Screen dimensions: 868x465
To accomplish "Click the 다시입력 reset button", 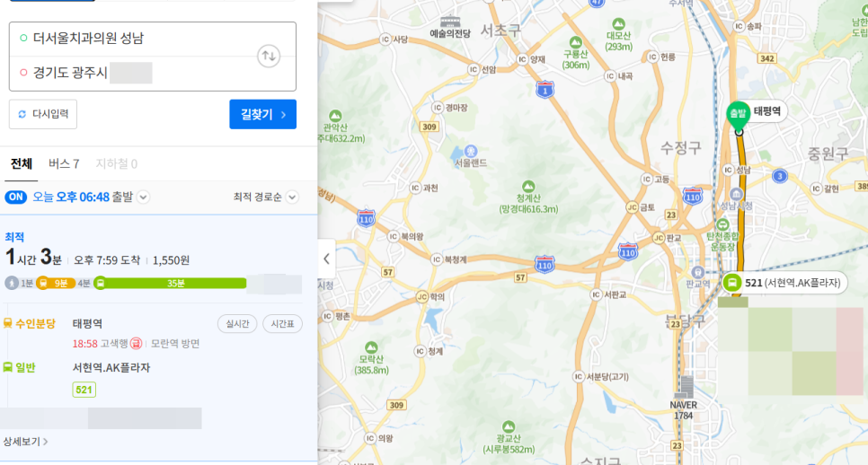I will [x=43, y=115].
